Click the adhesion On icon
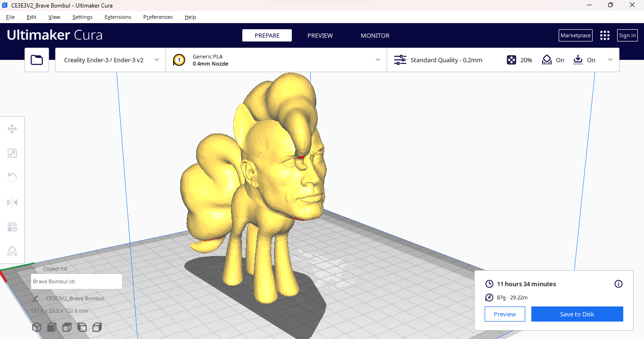644x339 pixels. point(578,60)
